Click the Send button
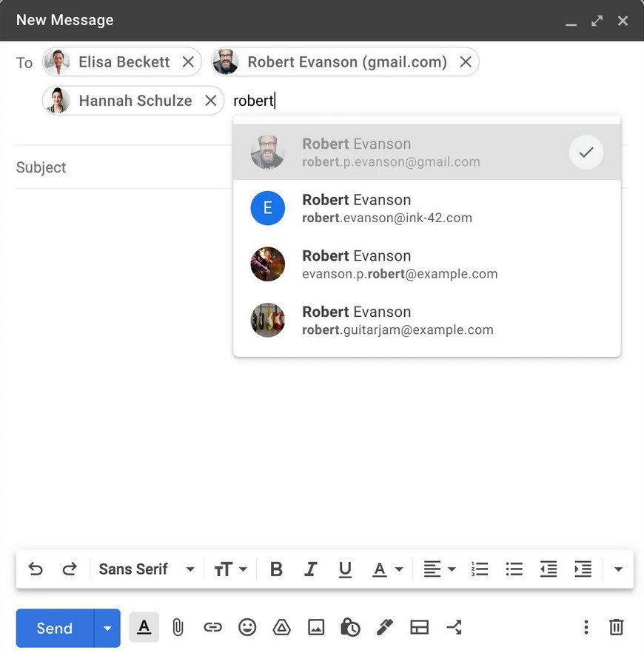 55,628
